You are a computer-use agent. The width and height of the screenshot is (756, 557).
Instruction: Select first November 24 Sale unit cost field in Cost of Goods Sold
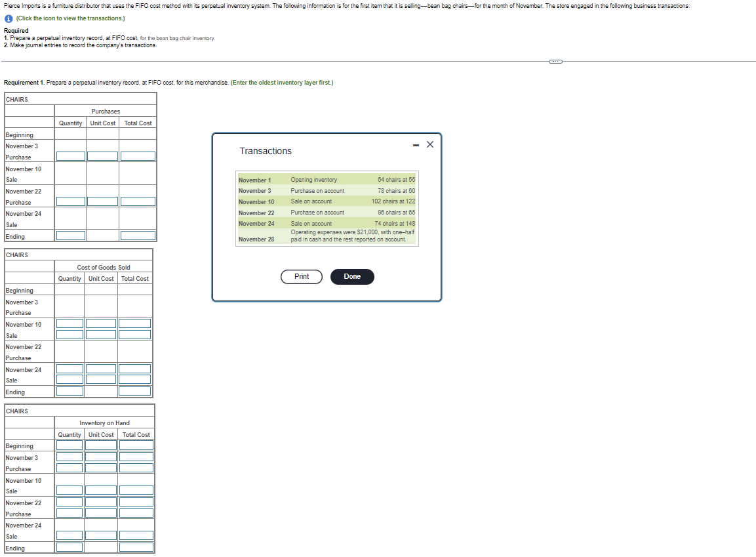(x=101, y=369)
